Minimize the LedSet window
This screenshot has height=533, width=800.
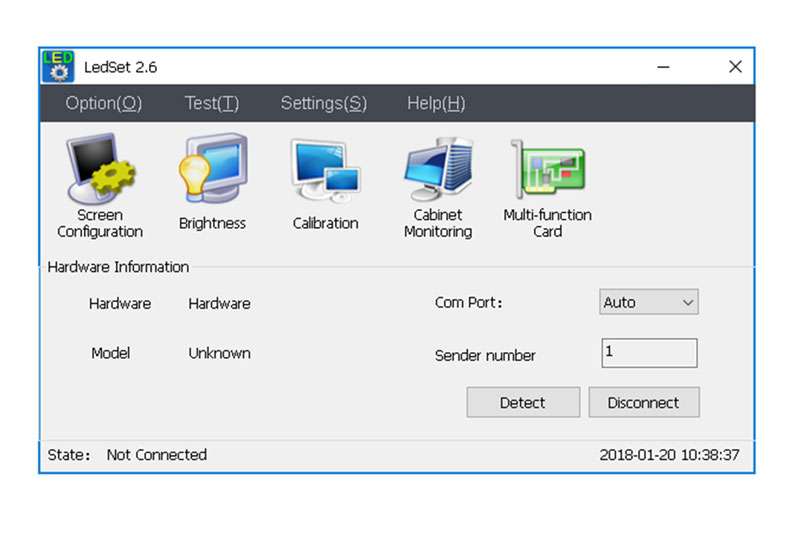pyautogui.click(x=663, y=67)
